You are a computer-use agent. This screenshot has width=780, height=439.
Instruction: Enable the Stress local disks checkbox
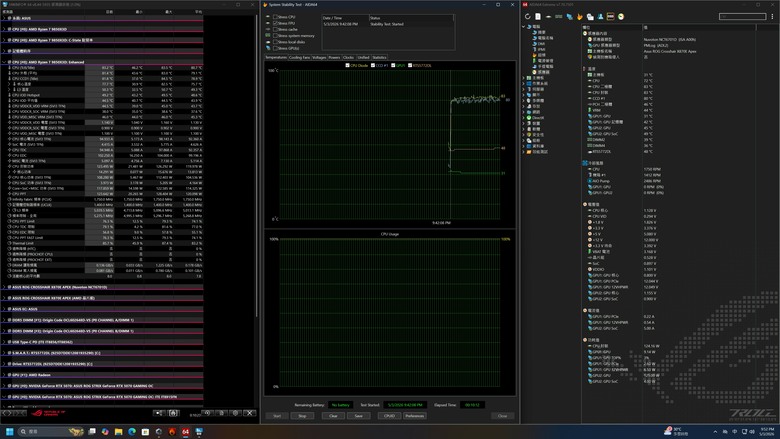coord(275,42)
